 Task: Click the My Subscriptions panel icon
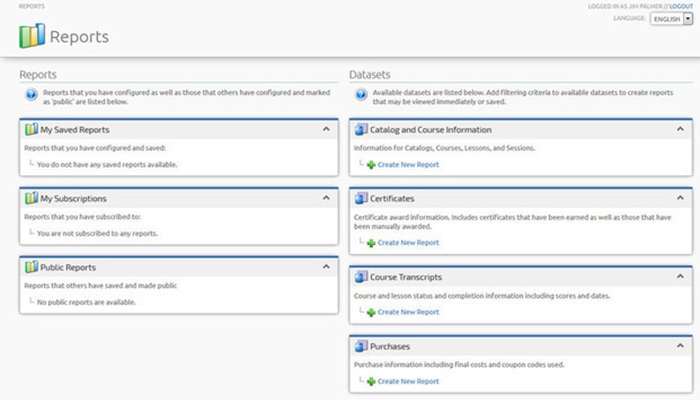click(30, 198)
